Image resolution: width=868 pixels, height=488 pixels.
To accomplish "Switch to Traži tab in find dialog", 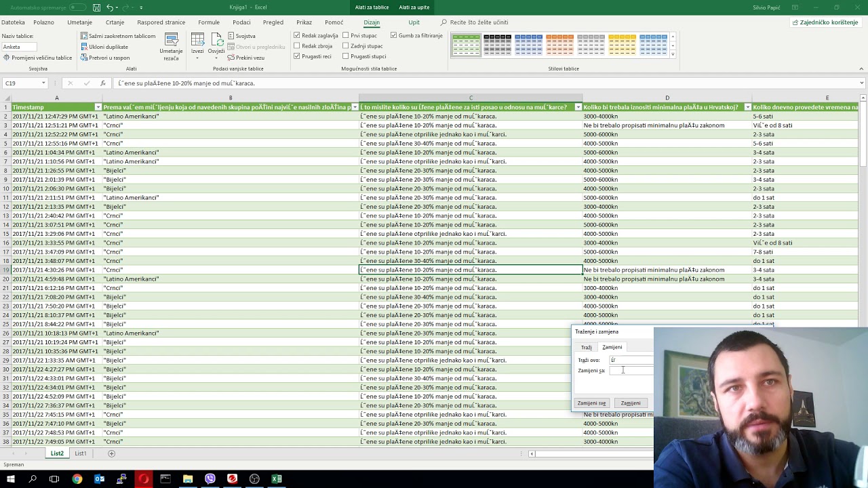I will tap(586, 347).
